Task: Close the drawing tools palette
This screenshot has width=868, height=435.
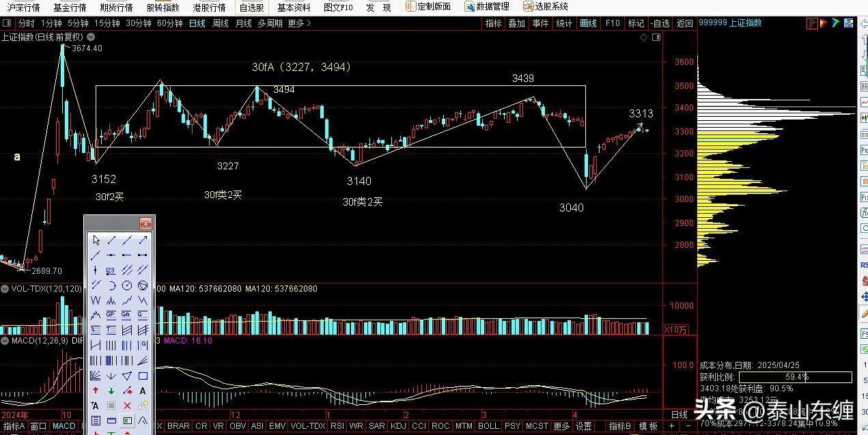Action: pos(145,223)
